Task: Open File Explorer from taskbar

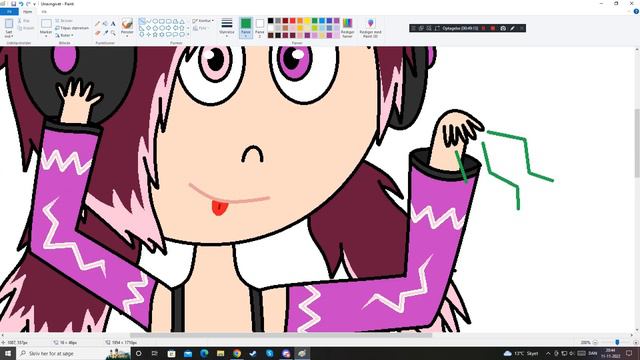Action: (220, 353)
